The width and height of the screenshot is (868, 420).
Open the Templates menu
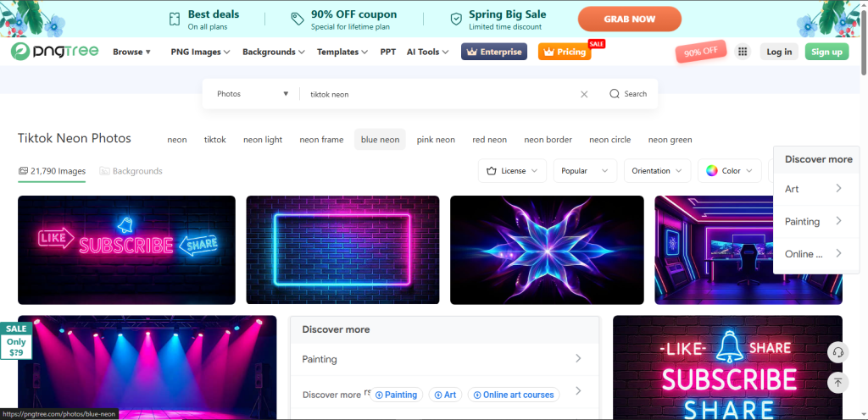click(x=342, y=52)
